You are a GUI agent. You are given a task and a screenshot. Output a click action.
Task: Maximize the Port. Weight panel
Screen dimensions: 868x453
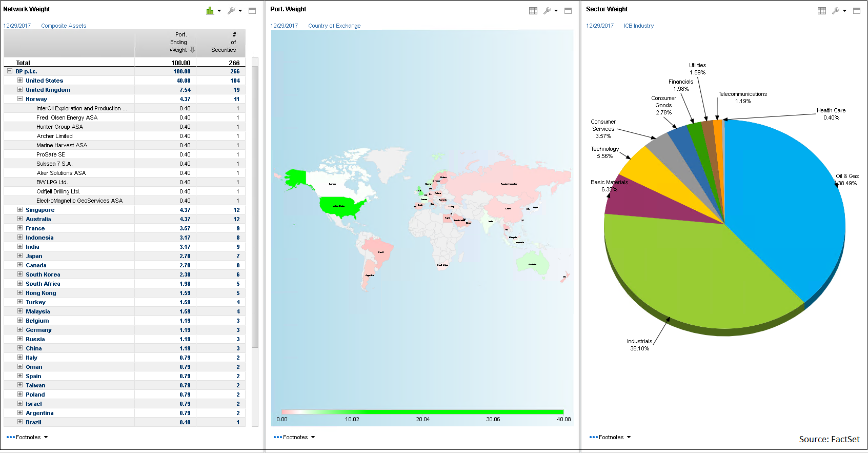(x=568, y=10)
